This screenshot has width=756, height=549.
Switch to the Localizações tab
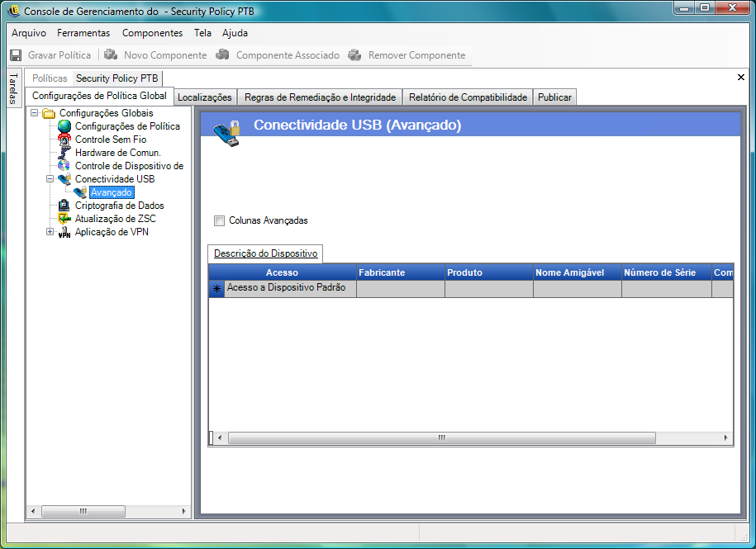tap(205, 97)
